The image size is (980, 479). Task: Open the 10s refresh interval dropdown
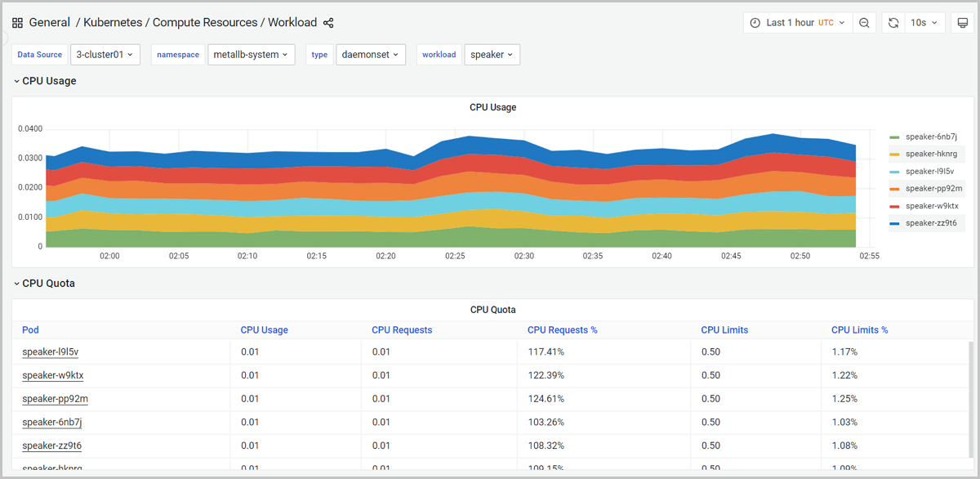pos(925,23)
